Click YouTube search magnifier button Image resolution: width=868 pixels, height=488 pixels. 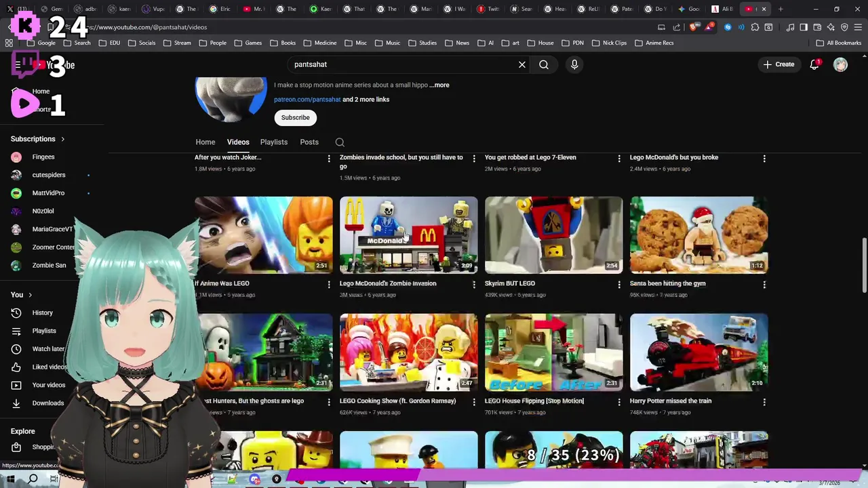(544, 64)
